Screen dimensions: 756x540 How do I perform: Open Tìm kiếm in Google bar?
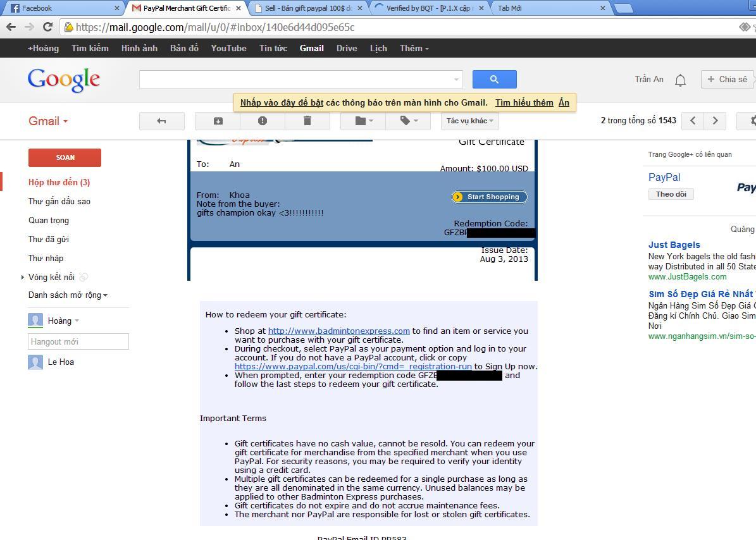coord(90,48)
